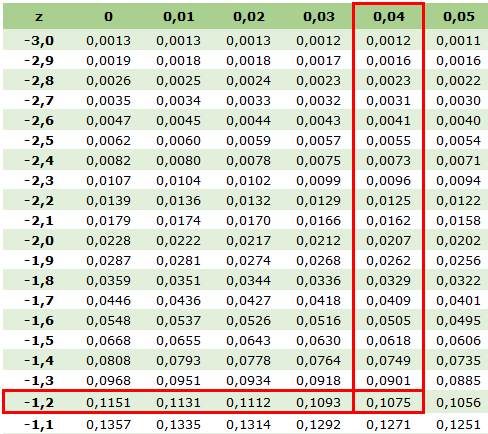Viewport: 488px width, 434px height.
Task: Click the '0,03' column header
Action: pos(319,17)
